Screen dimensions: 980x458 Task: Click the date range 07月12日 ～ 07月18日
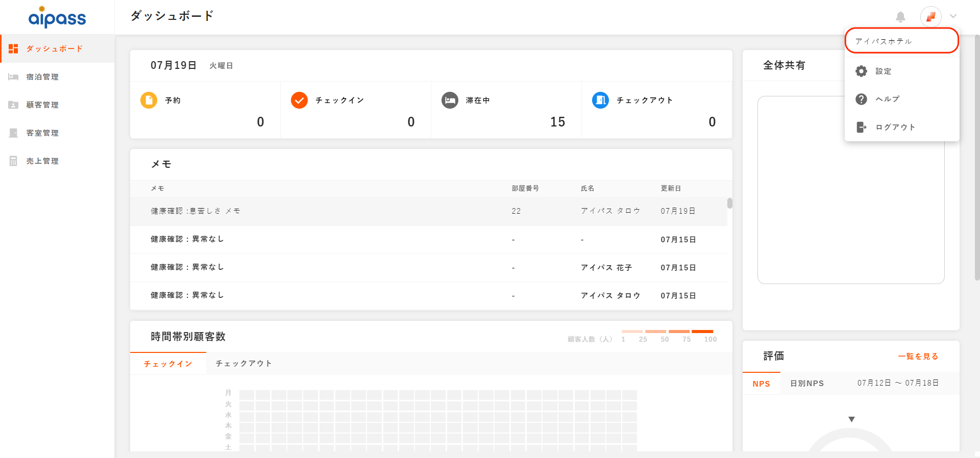click(x=898, y=383)
